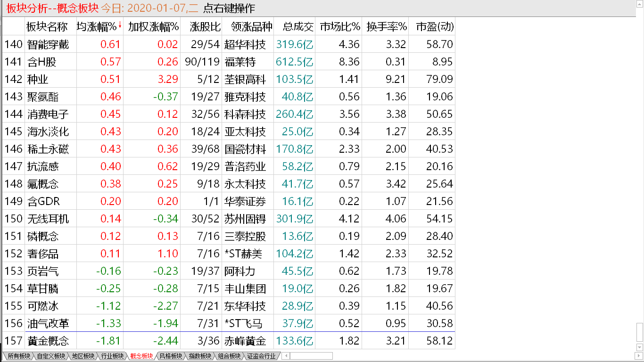Select the 氟概念 sector row
644x362 pixels.
229,184
